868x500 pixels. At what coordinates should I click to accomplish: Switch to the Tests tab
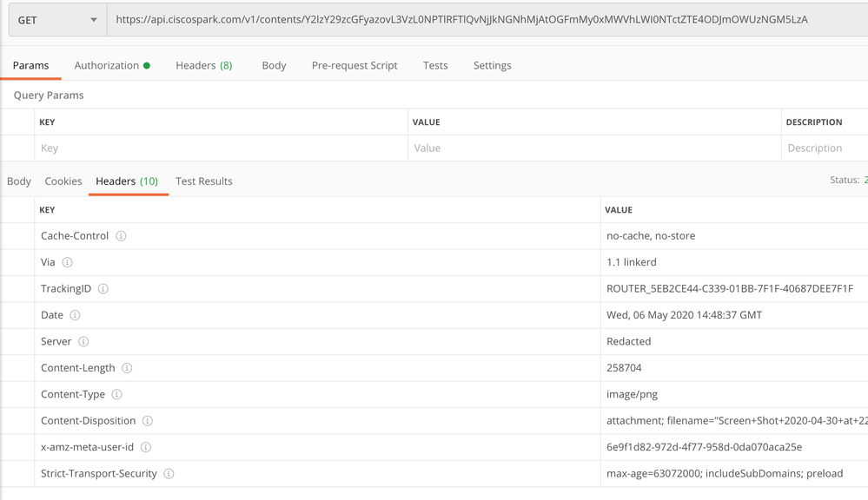[x=435, y=65]
